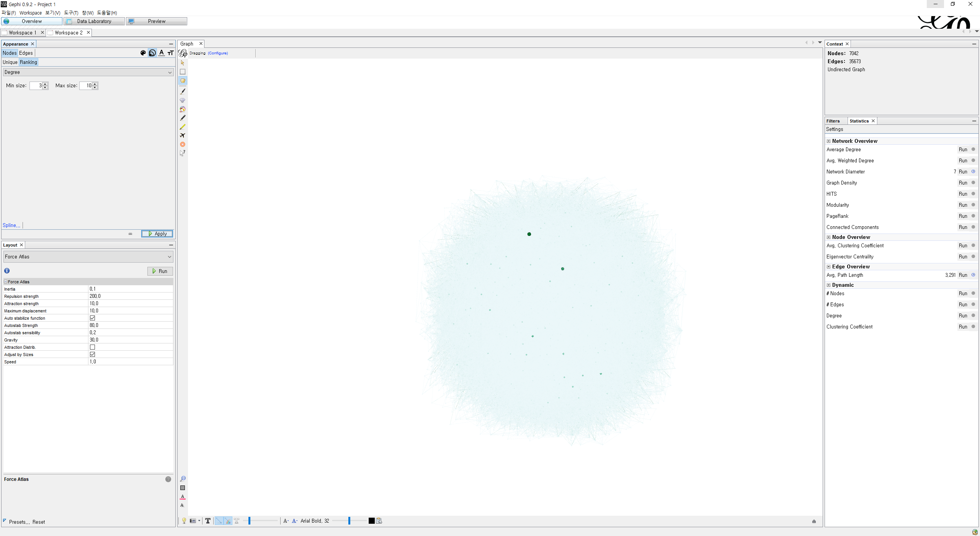Open the color palette appearance mode

pos(143,53)
